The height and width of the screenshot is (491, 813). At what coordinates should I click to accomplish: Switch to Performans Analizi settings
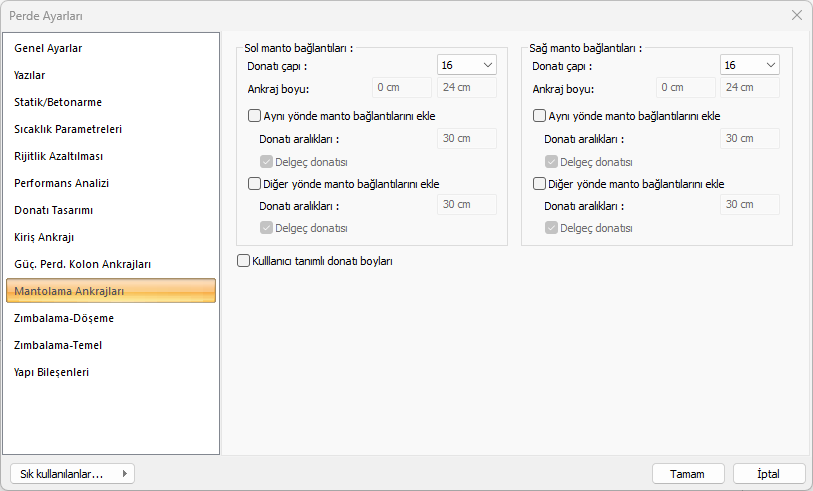point(61,183)
